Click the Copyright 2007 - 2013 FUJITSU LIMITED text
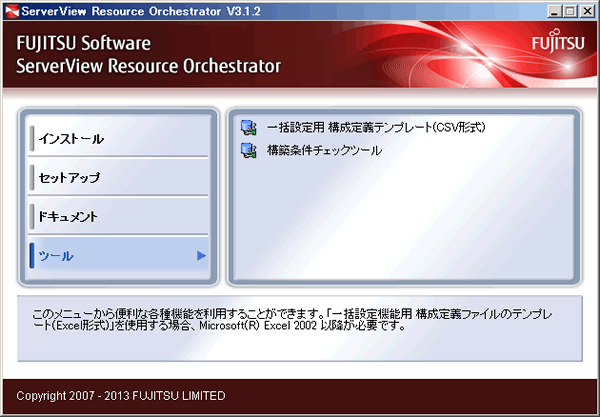600x417 pixels. click(x=121, y=396)
